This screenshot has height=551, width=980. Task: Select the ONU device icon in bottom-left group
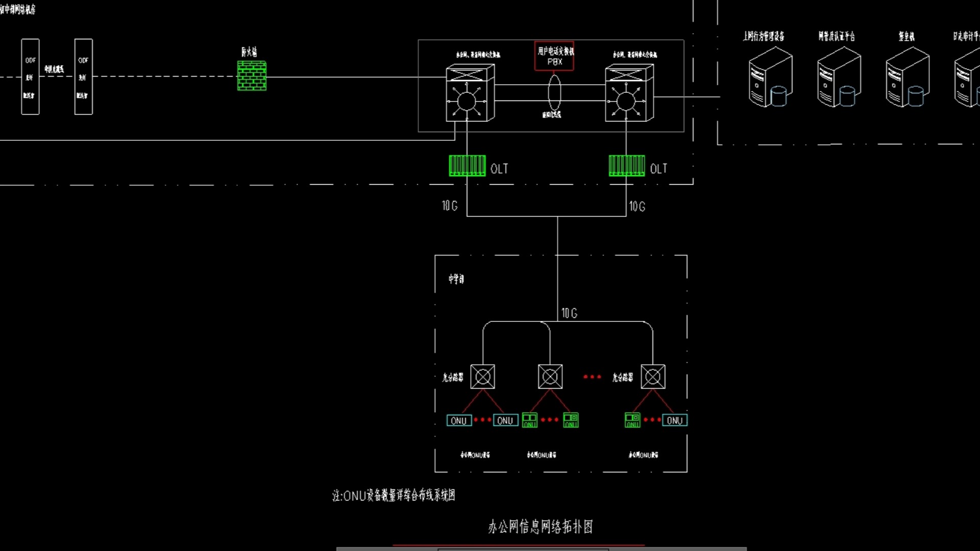point(459,420)
